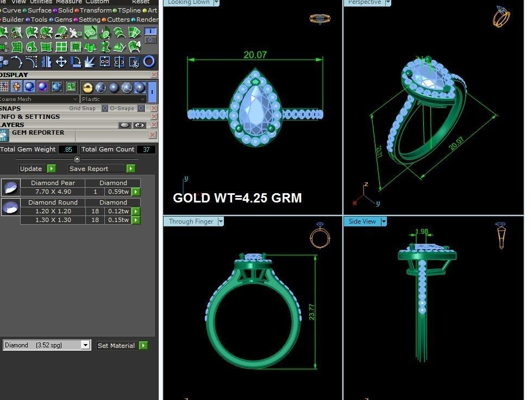The height and width of the screenshot is (400, 532).
Task: Close the Display panel
Action: tap(154, 74)
